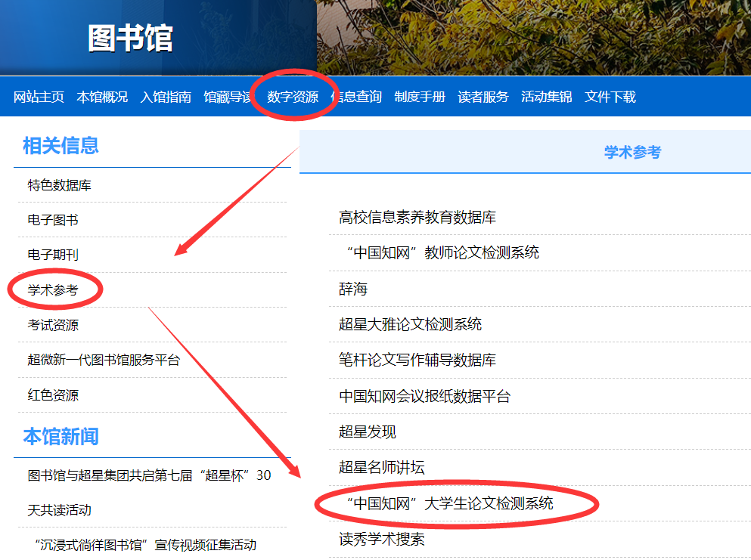Open 中国知网 大学生论文检测系统
Screen dimensions: 751x560
click(450, 503)
